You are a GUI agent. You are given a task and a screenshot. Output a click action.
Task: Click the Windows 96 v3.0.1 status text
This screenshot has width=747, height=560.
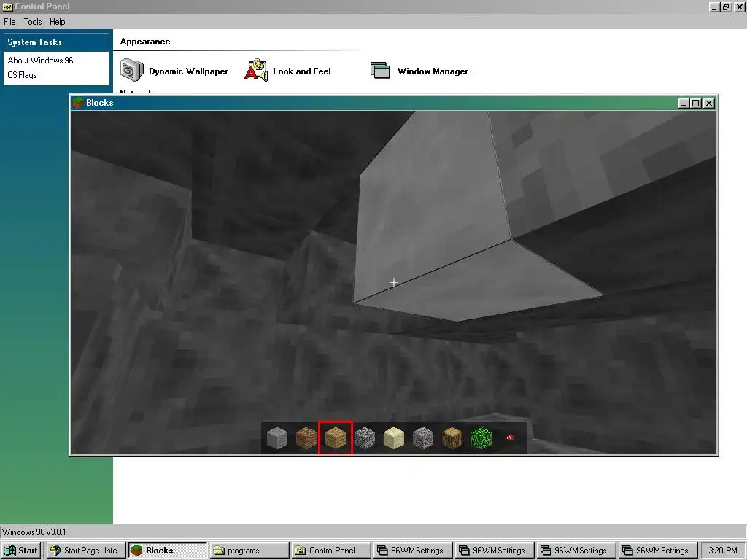[34, 532]
